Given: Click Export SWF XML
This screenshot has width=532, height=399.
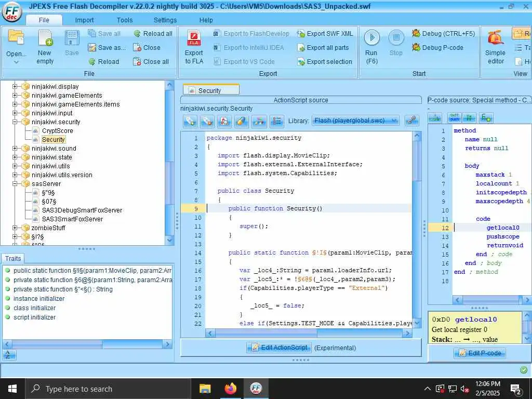Looking at the screenshot, I should click(x=325, y=34).
